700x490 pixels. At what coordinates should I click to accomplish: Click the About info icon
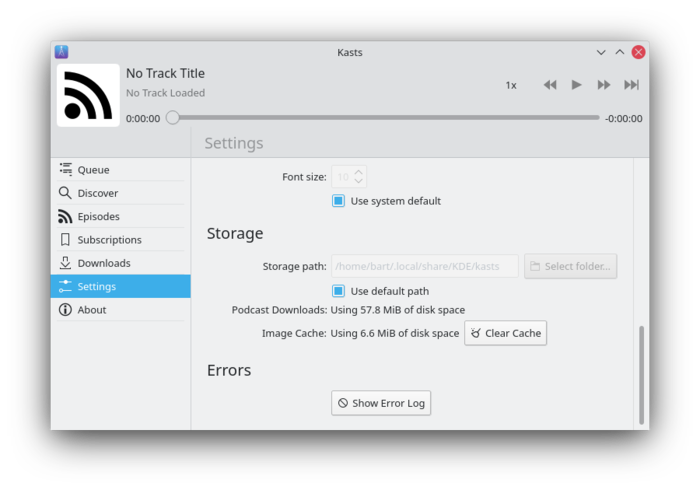[65, 310]
